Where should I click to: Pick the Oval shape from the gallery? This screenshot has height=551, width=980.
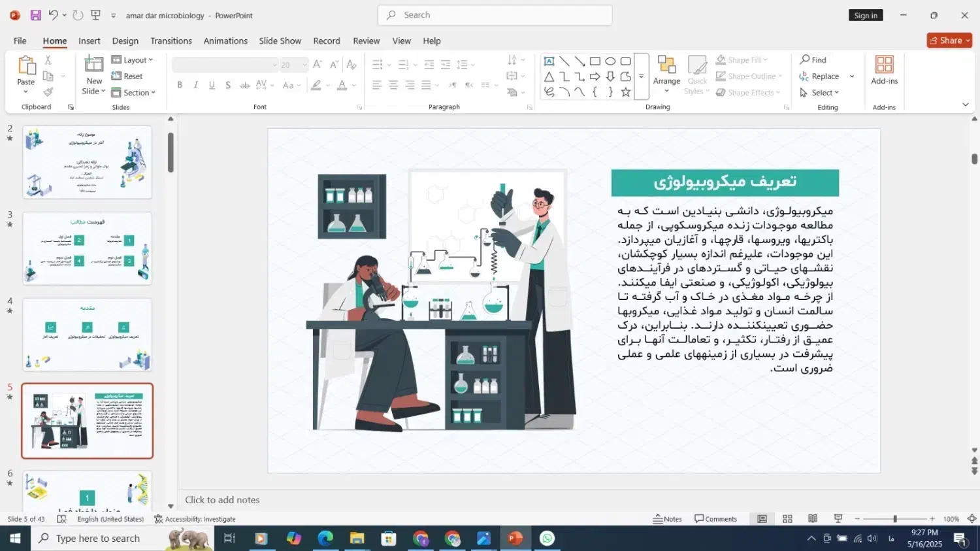(610, 61)
